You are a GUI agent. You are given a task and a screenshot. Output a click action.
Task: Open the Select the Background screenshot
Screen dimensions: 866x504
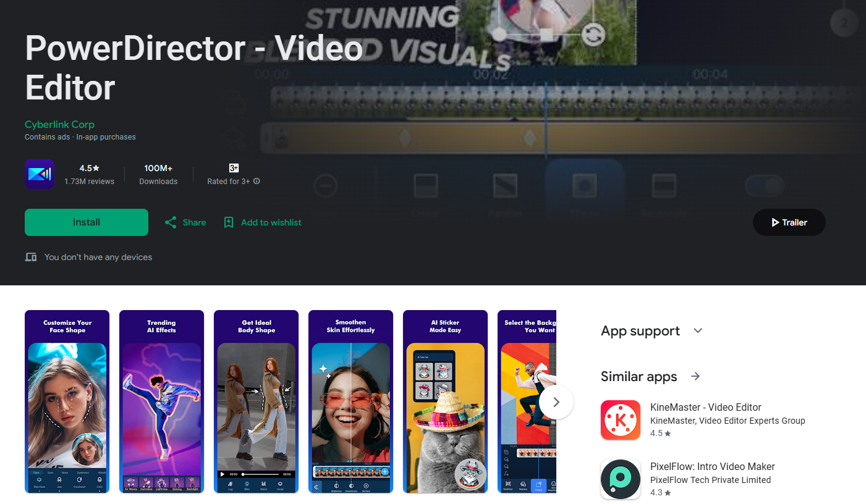point(527,401)
